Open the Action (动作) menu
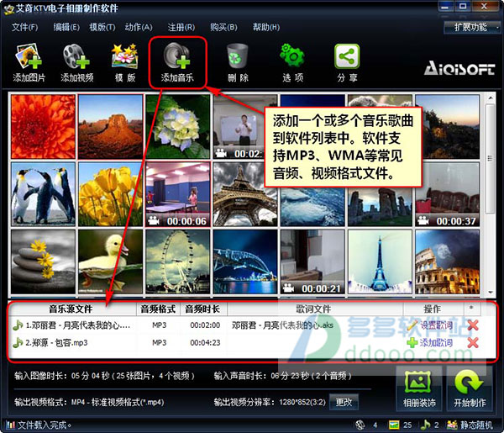 point(139,28)
